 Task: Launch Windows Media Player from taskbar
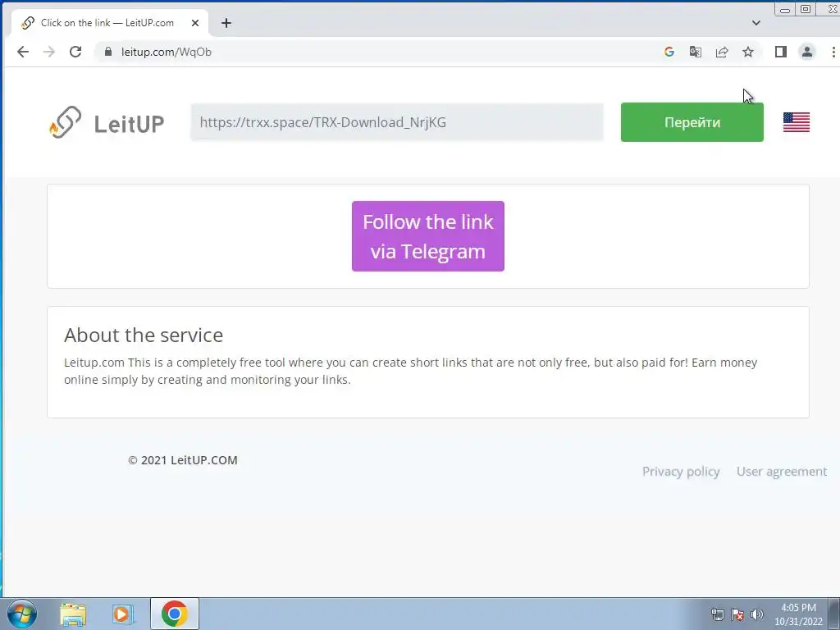[123, 614]
